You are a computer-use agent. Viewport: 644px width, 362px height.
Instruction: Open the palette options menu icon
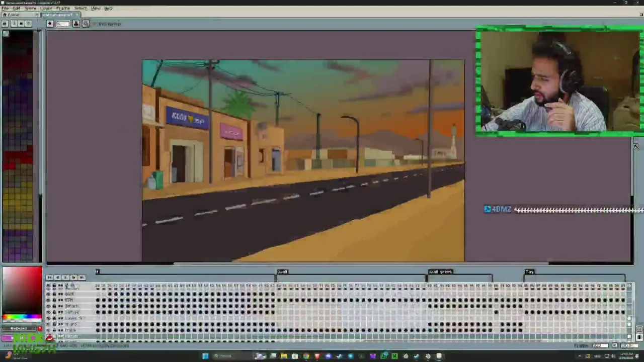coord(29,24)
